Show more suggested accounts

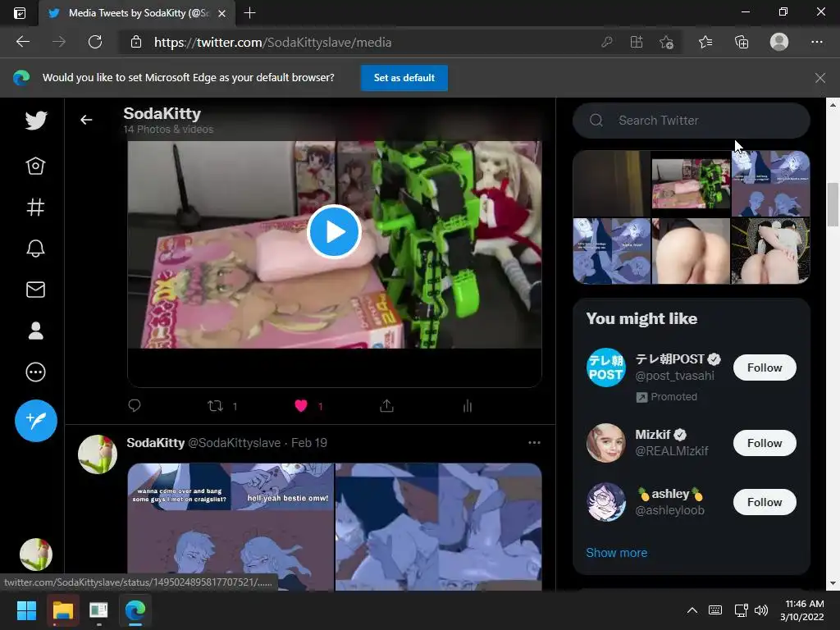[x=616, y=552]
